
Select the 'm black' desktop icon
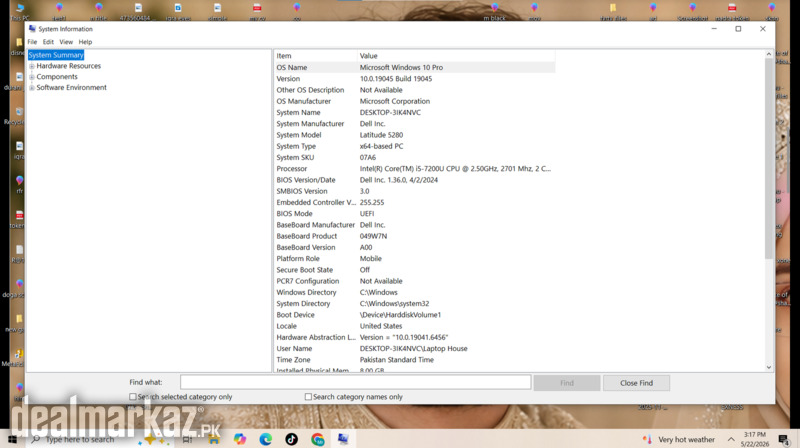(494, 12)
